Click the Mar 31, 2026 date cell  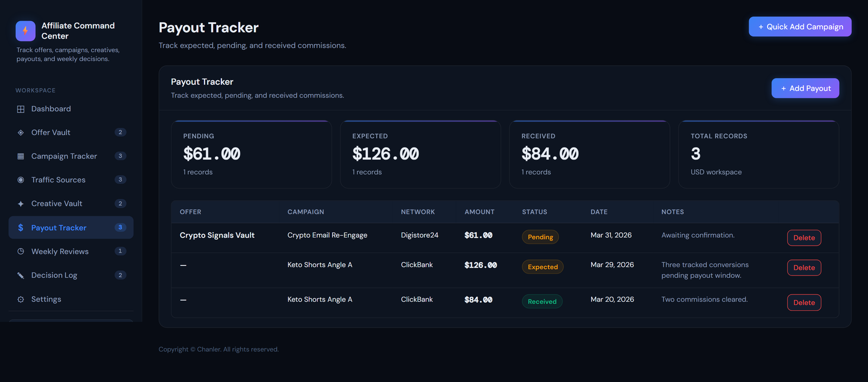611,235
